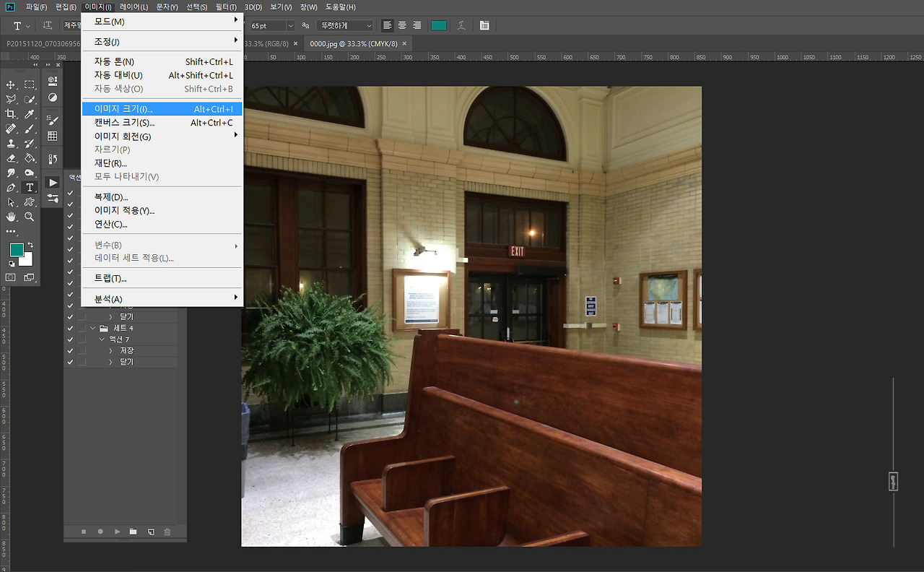The width and height of the screenshot is (924, 572).
Task: Select the Eraser tool
Action: click(x=11, y=158)
